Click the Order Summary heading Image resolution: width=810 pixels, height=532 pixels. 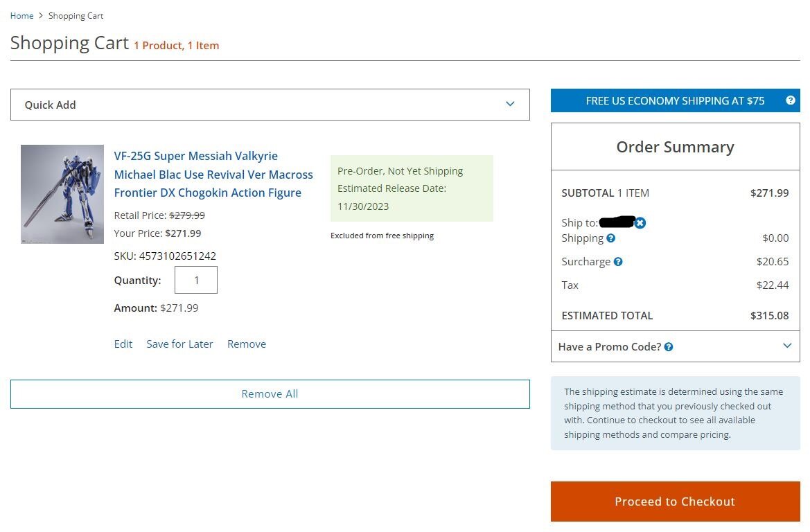pos(675,147)
